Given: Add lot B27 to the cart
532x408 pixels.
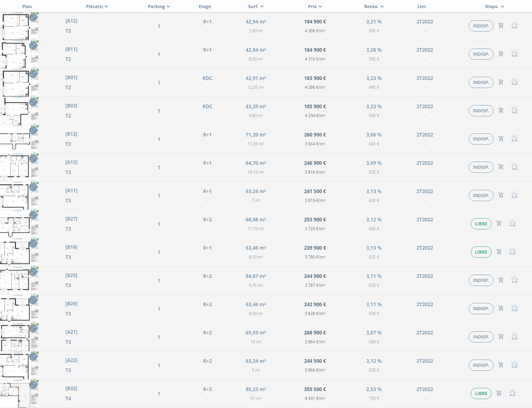Looking at the screenshot, I should point(499,223).
